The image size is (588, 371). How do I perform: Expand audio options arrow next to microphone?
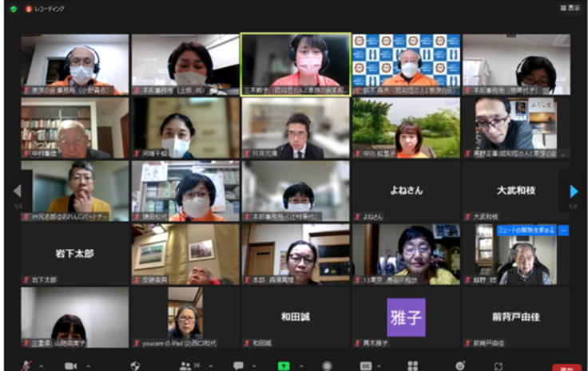coord(42,365)
